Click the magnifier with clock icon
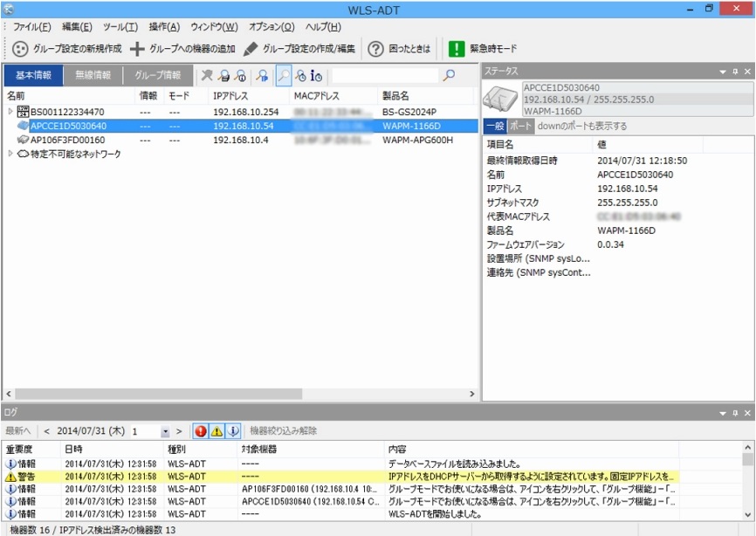 [x=301, y=75]
